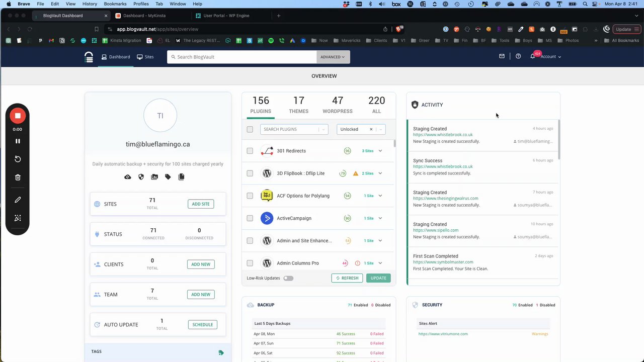Viewport: 644px width, 362px height.
Task: Click the Activity panel scrollbar
Action: (x=559, y=140)
